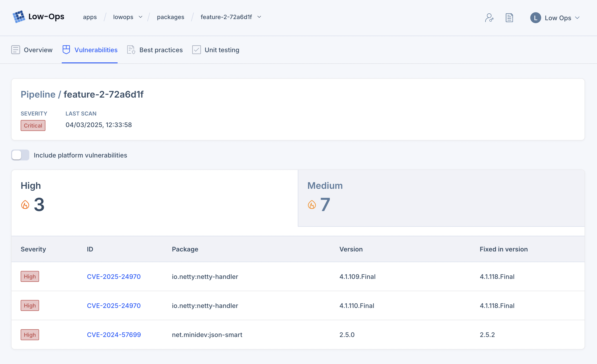Open the user access key icon
Viewport: 597px width, 364px height.
489,18
